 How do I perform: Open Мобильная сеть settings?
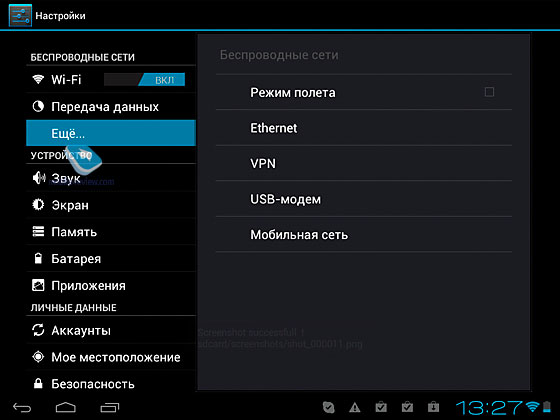click(x=364, y=234)
